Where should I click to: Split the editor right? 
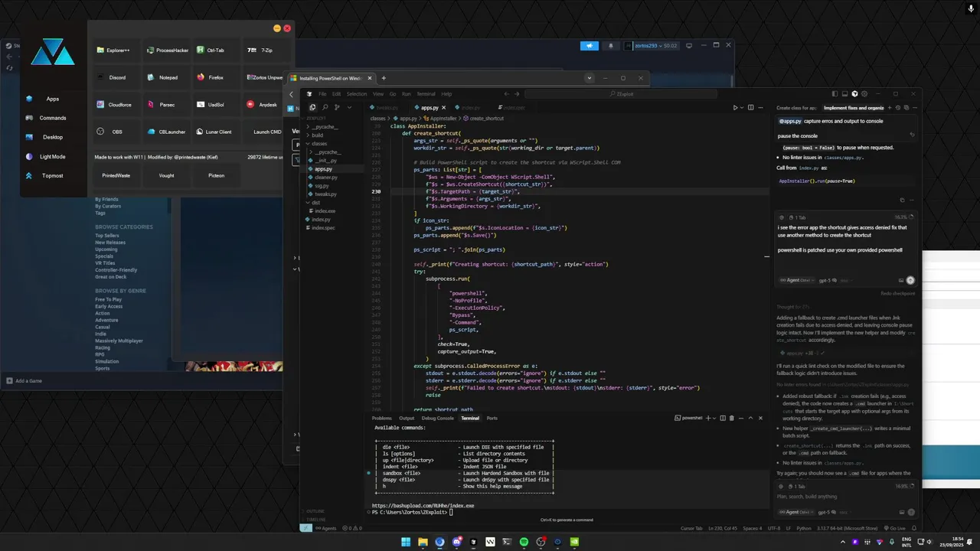pos(751,108)
